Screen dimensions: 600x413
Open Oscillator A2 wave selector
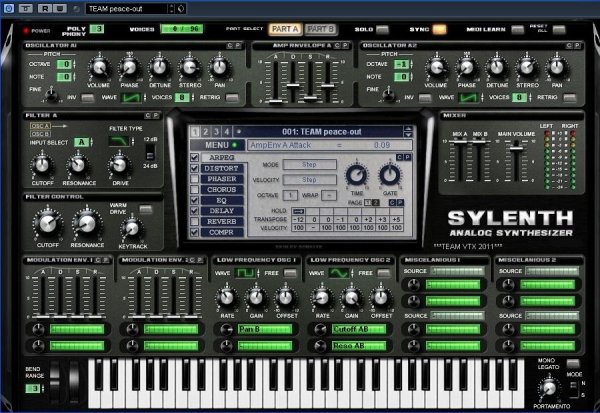pyautogui.click(x=468, y=98)
